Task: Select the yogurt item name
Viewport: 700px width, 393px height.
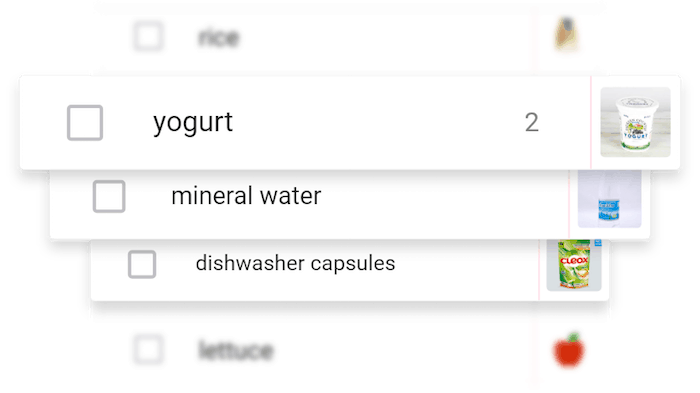Action: pos(193,122)
